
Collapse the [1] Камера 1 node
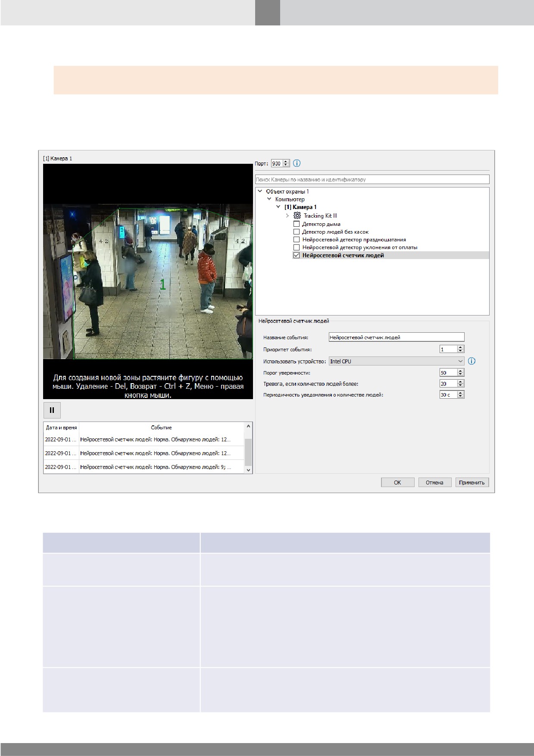click(279, 207)
